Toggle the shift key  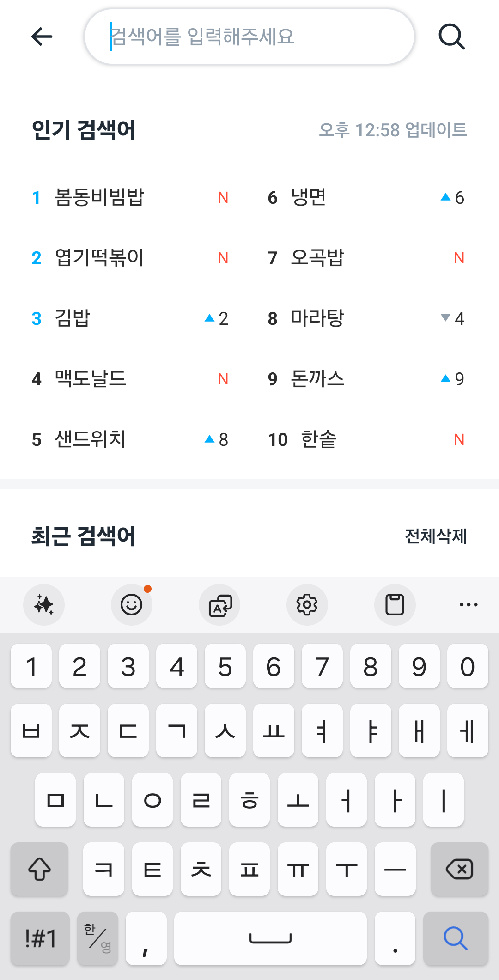(x=40, y=869)
